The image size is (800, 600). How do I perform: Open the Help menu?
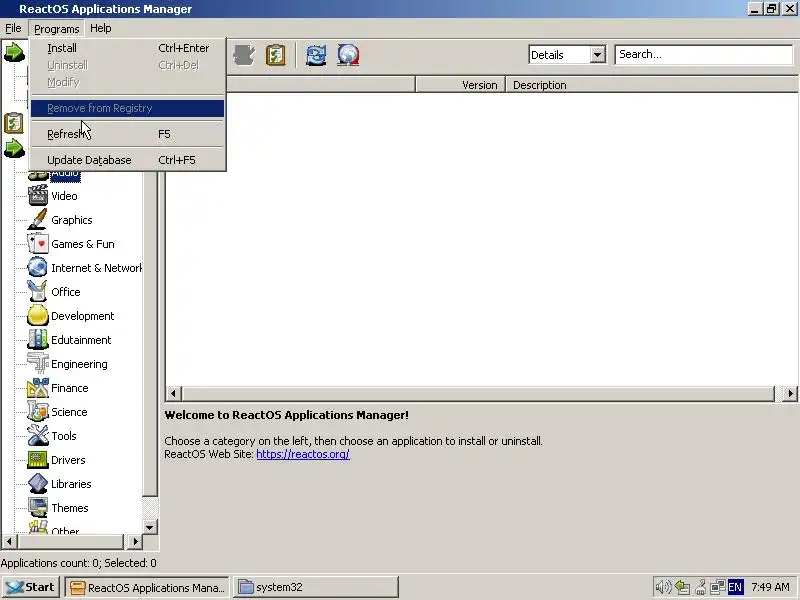pyautogui.click(x=101, y=29)
